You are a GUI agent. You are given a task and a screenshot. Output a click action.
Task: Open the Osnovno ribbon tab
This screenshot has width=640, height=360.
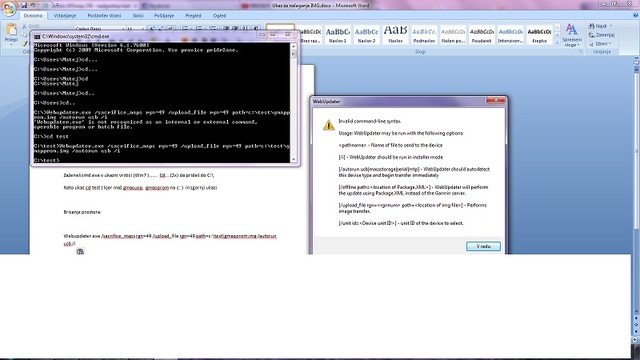(33, 16)
